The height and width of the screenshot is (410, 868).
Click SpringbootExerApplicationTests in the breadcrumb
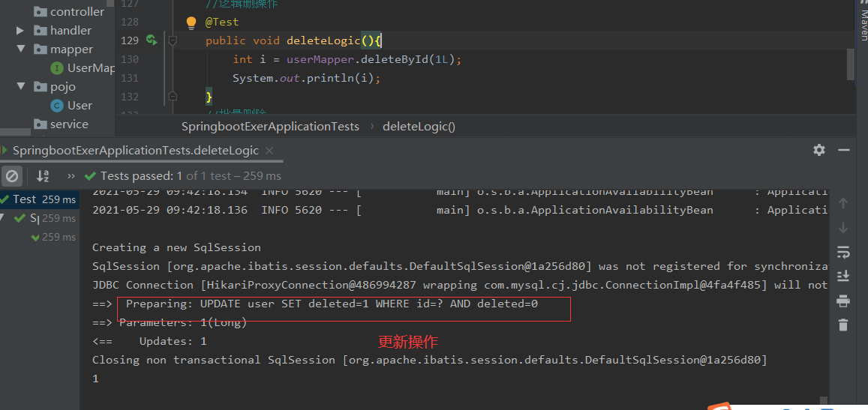pos(270,127)
